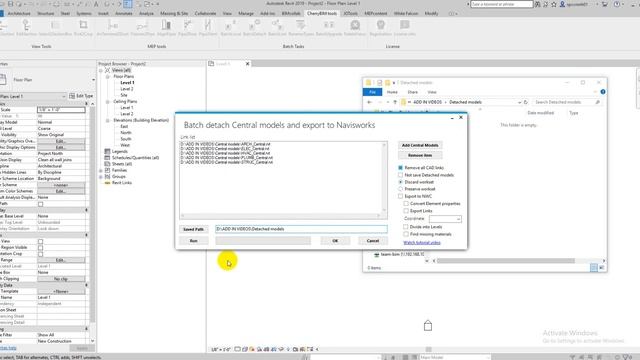Click the EditSection view tool icon
This screenshot has width=640, height=360.
click(26, 25)
